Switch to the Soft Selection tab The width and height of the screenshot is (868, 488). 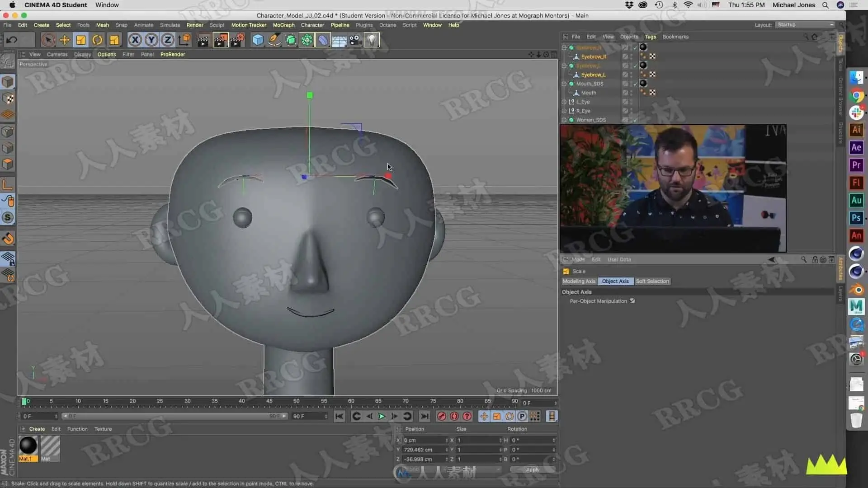652,282
